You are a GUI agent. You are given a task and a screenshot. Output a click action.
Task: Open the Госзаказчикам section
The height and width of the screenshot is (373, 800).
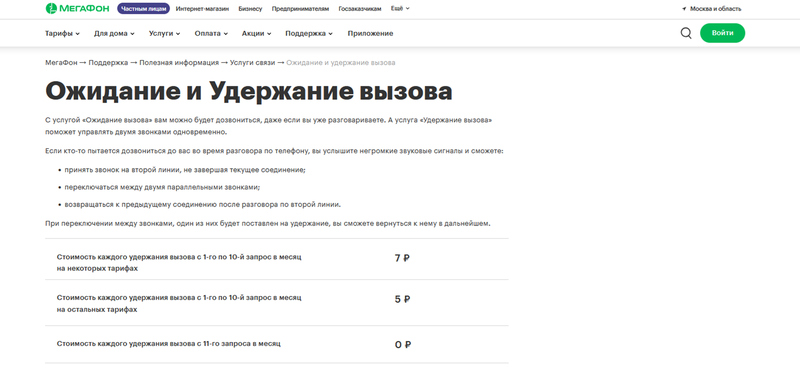pyautogui.click(x=360, y=9)
